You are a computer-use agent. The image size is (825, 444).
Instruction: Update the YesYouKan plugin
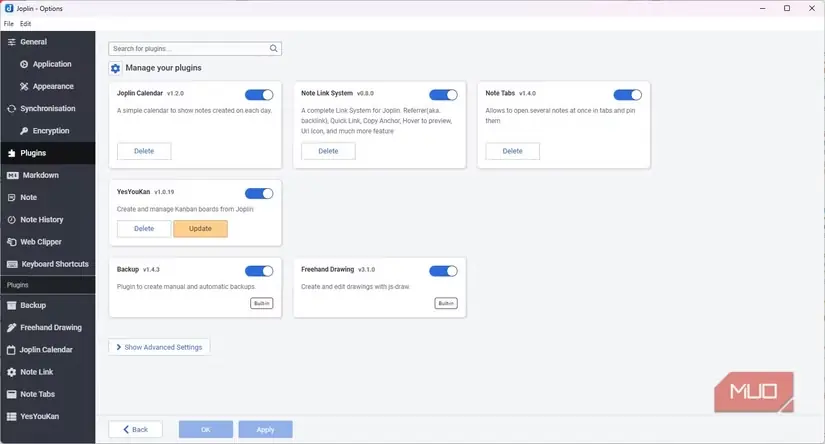(x=200, y=229)
